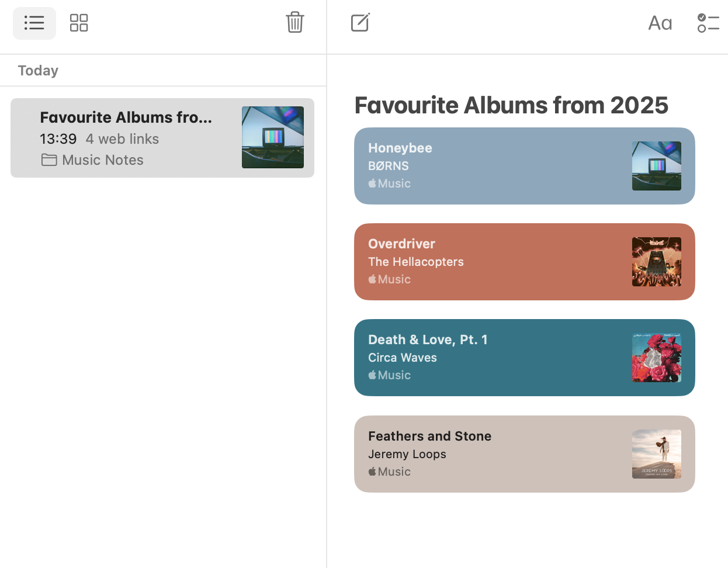Click the Honeybee album cover thumbnail
728x568 pixels.
point(657,166)
